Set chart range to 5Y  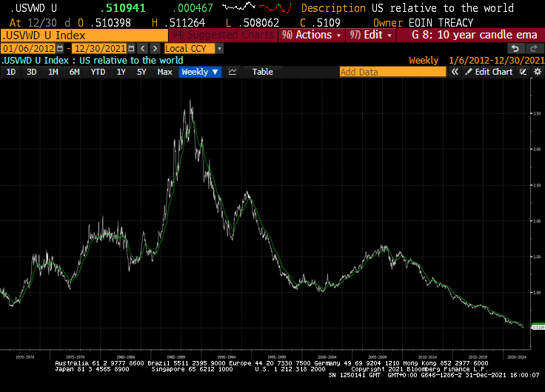[141, 72]
